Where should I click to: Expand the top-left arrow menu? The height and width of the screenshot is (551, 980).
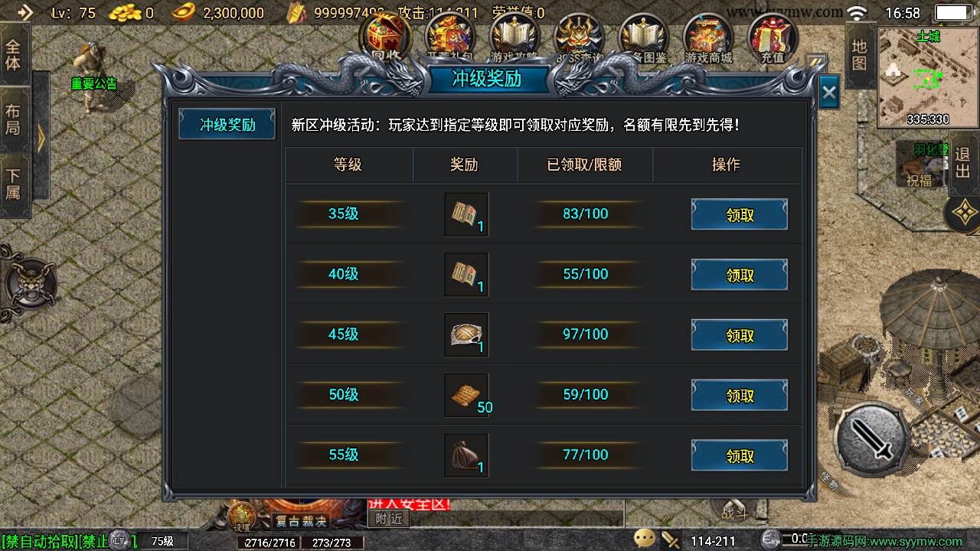[24, 12]
